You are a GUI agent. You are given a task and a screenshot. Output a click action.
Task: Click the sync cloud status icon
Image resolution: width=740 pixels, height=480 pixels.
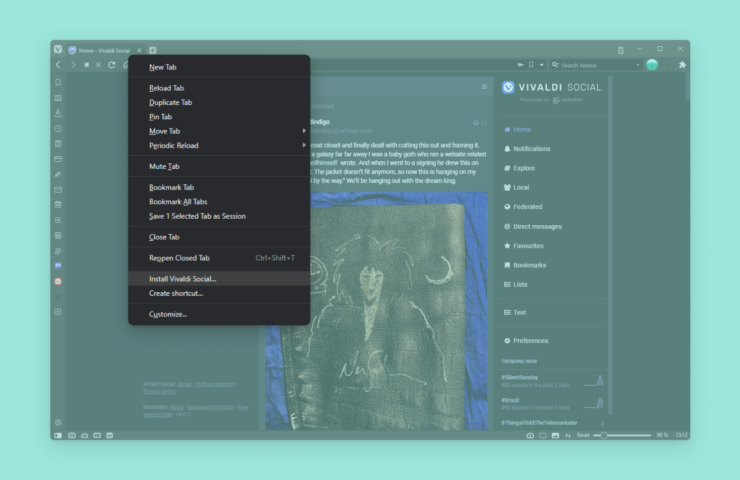pyautogui.click(x=84, y=435)
